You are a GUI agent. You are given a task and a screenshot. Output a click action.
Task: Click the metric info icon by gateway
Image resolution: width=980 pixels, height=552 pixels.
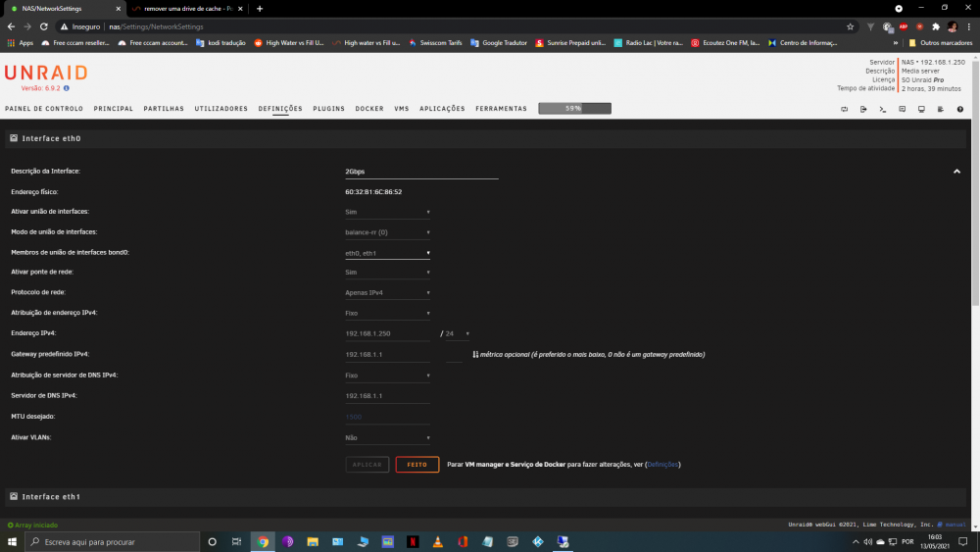(475, 355)
